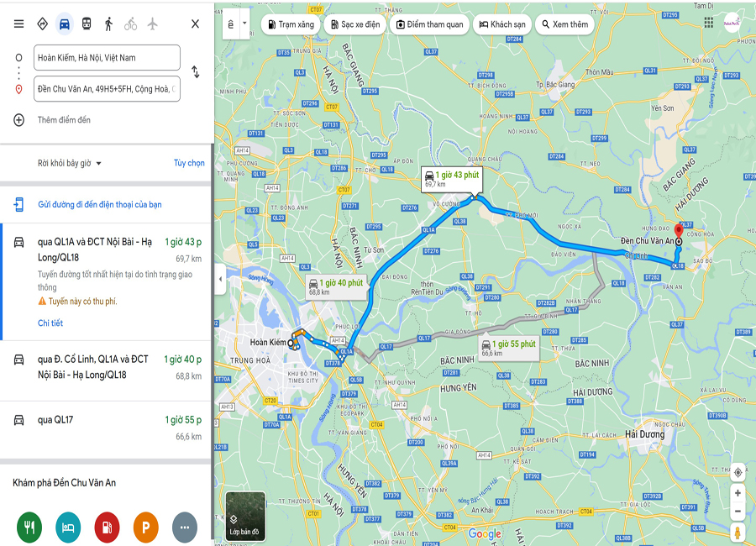Select the public transit mode icon
This screenshot has height=546, width=756.
pos(87,24)
